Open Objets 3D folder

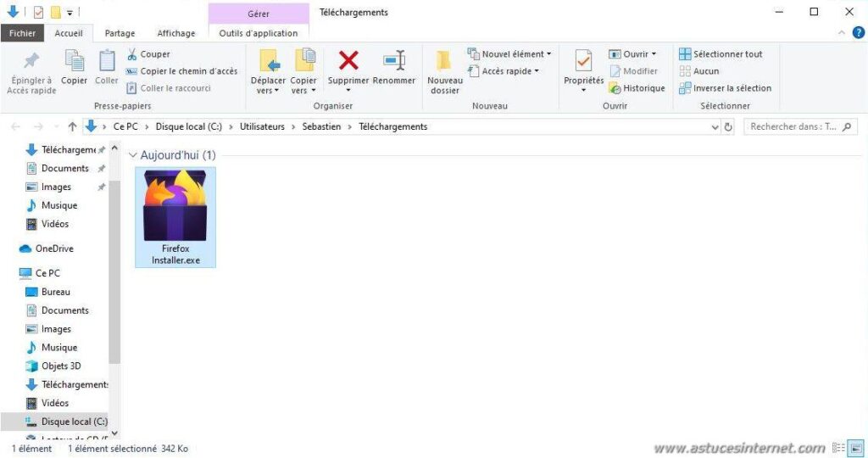(53, 366)
